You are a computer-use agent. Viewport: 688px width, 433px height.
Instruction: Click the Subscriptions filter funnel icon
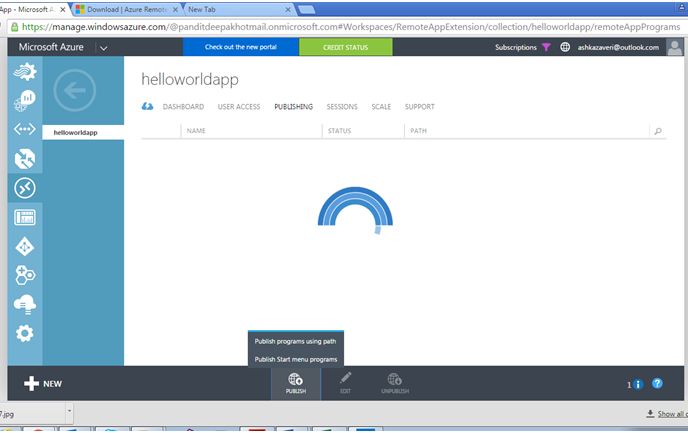[546, 47]
